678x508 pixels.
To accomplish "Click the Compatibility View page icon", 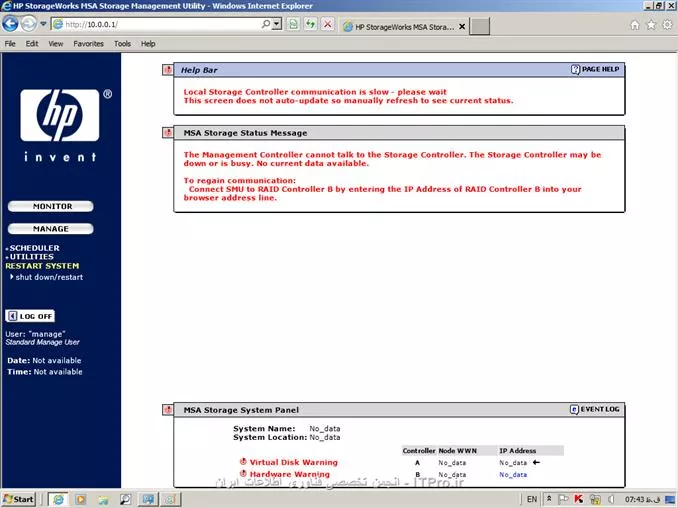I will click(x=293, y=24).
